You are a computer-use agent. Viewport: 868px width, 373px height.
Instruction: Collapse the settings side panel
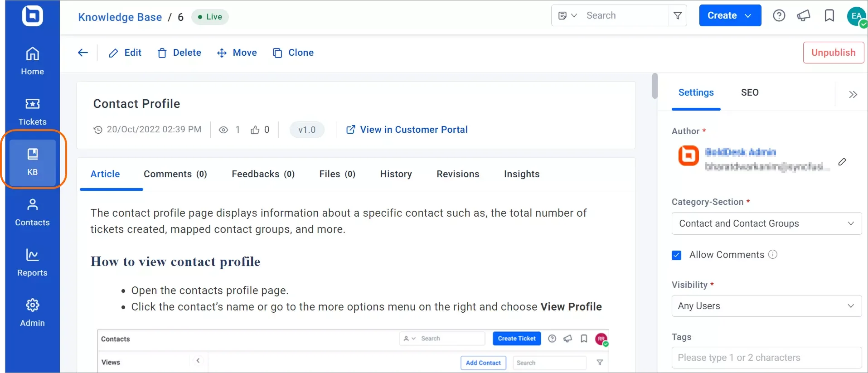(853, 94)
